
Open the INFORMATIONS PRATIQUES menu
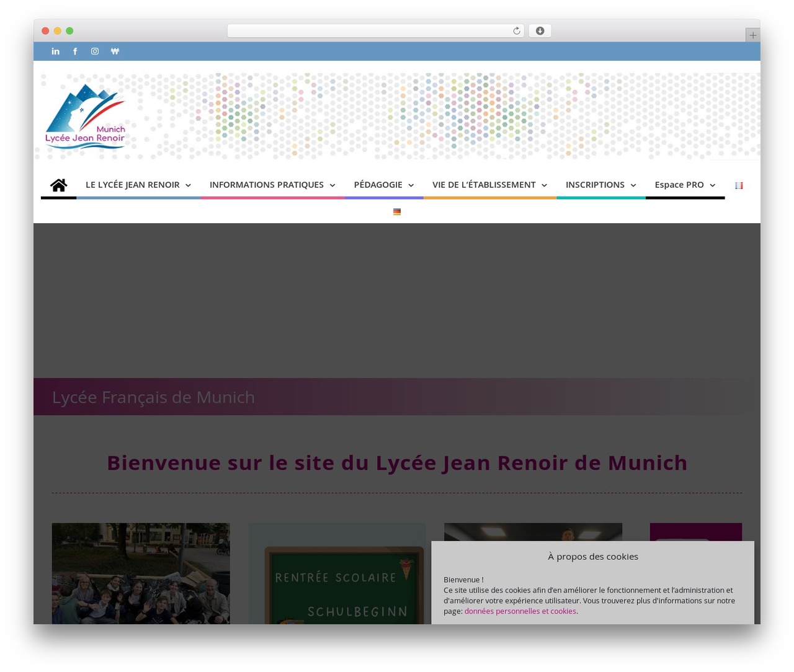(x=267, y=185)
